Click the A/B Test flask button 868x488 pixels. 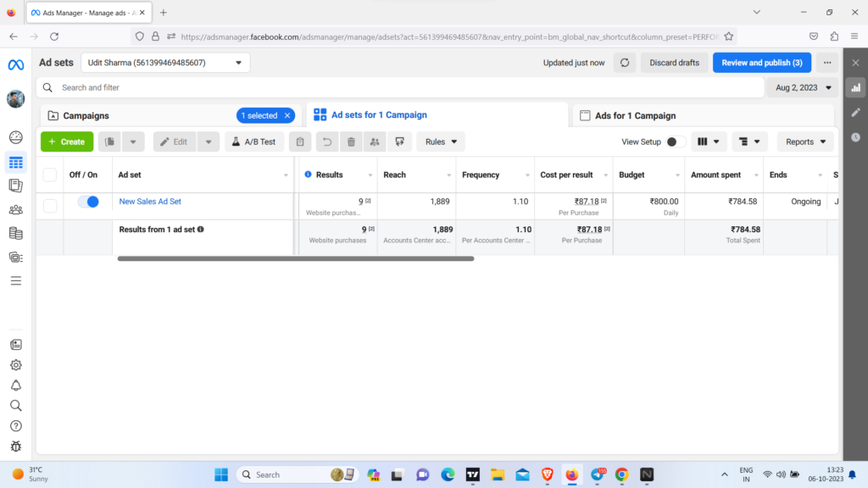coord(254,142)
